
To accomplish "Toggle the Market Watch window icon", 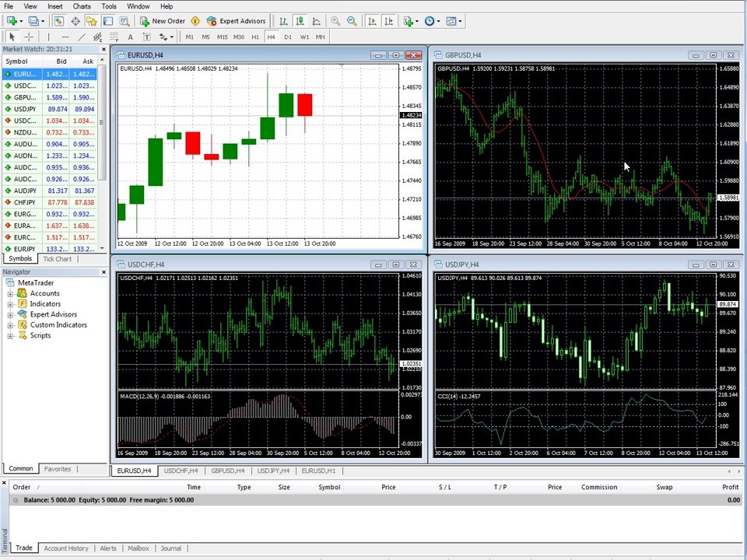I will (x=58, y=21).
